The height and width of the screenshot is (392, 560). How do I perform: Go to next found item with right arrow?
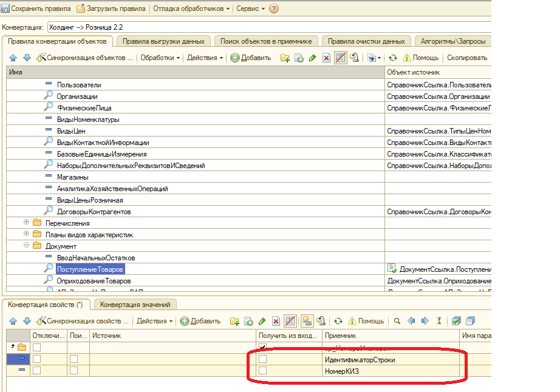[425, 321]
